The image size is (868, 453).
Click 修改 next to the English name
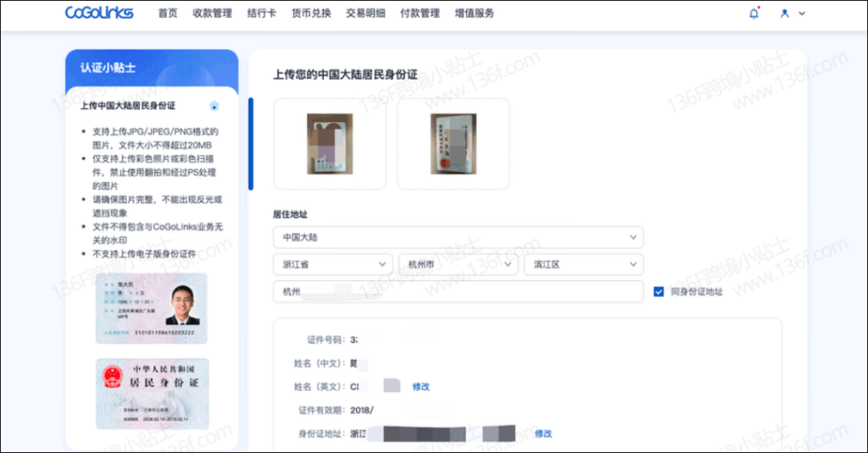[x=420, y=387]
